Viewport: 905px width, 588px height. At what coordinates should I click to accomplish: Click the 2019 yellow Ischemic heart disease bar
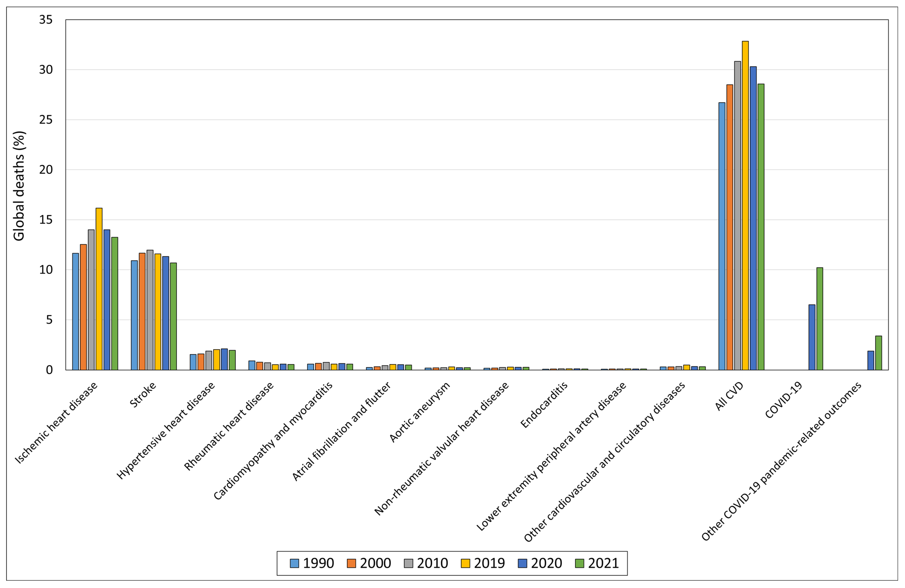tap(99, 289)
